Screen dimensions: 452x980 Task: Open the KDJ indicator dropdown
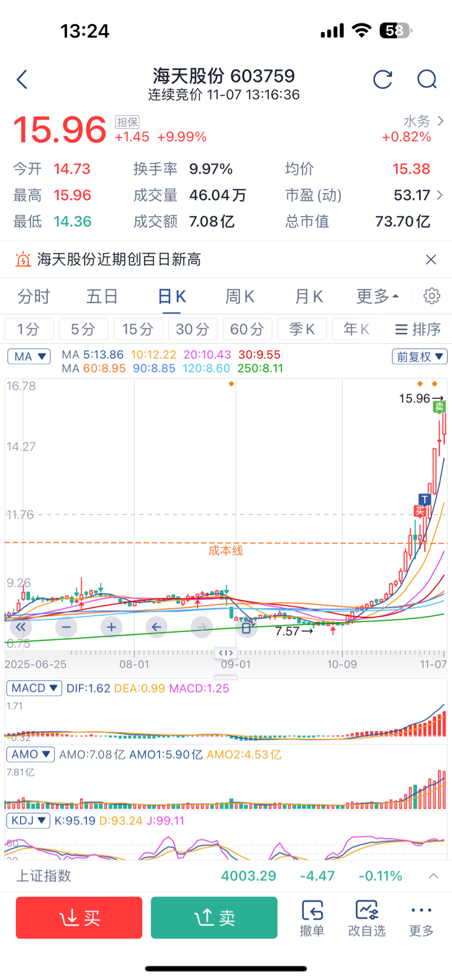(x=28, y=820)
